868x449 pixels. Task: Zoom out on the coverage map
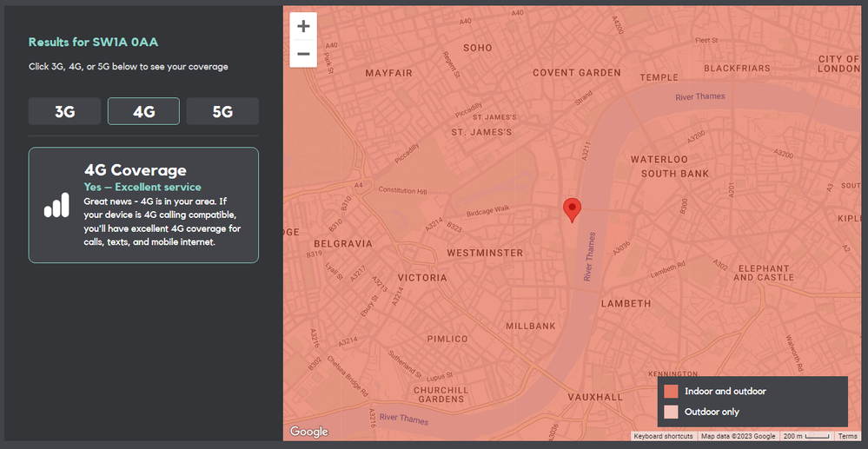click(303, 54)
